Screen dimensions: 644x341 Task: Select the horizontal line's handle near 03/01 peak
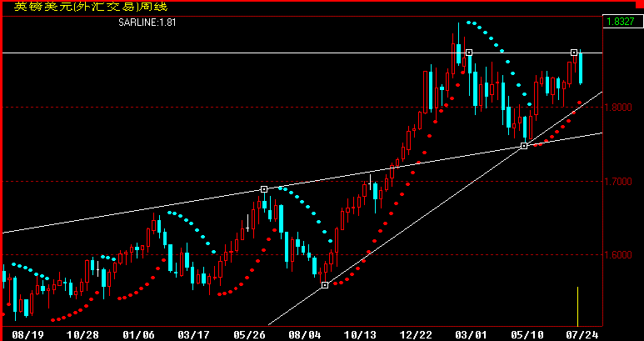pyautogui.click(x=469, y=53)
